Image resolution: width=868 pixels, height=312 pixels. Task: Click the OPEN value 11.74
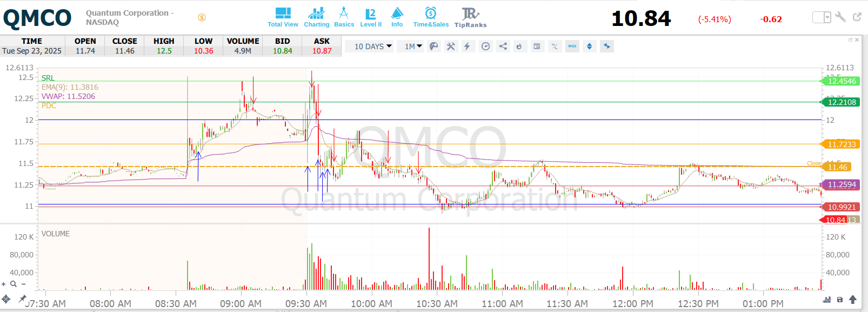[85, 51]
